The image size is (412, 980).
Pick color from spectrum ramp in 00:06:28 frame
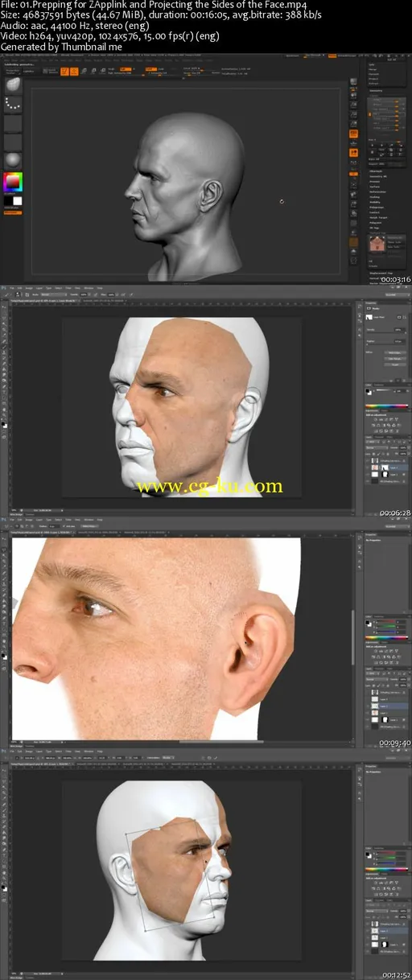coord(386,406)
